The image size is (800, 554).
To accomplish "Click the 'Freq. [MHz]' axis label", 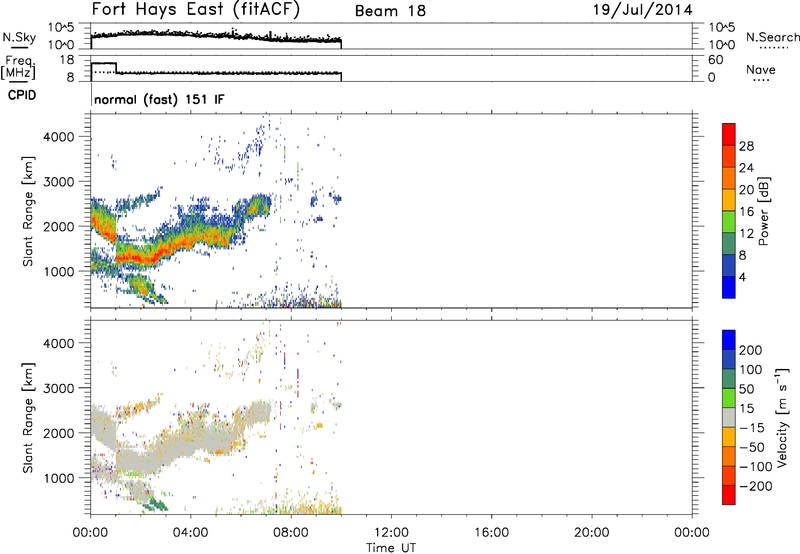I will tap(19, 67).
